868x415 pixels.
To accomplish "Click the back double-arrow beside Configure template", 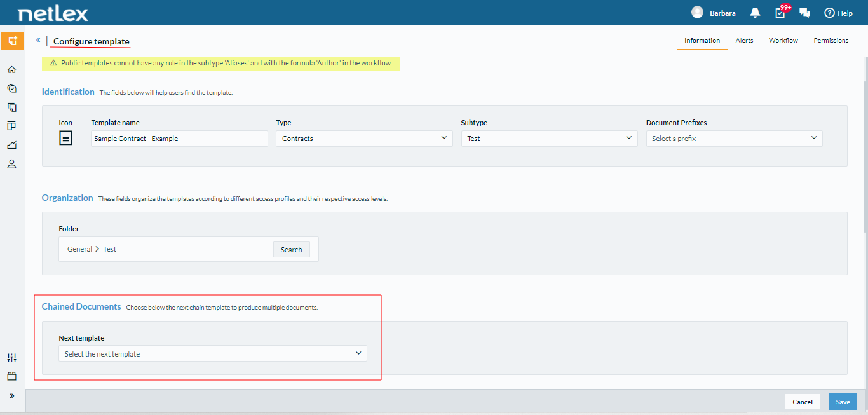I will 38,40.
